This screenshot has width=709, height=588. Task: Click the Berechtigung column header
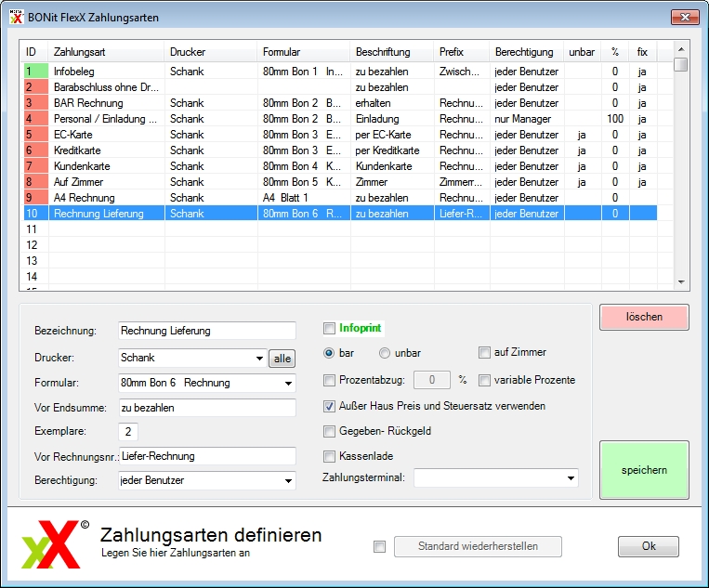point(527,52)
